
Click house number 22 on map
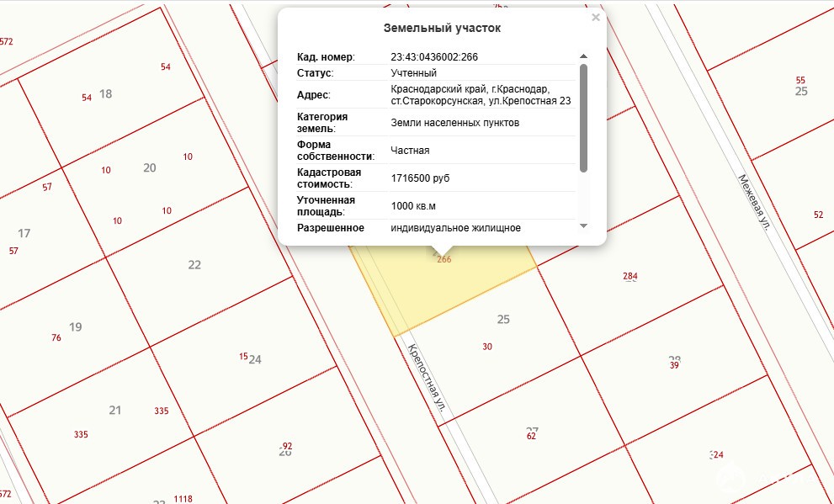tap(194, 264)
